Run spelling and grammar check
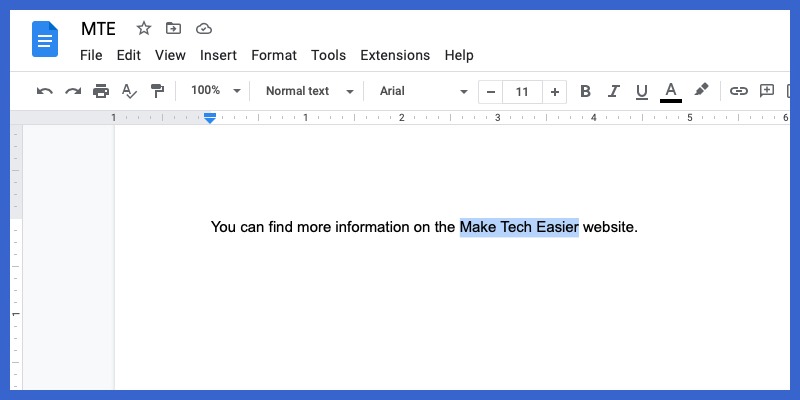Viewport: 800px width, 400px height. (129, 91)
